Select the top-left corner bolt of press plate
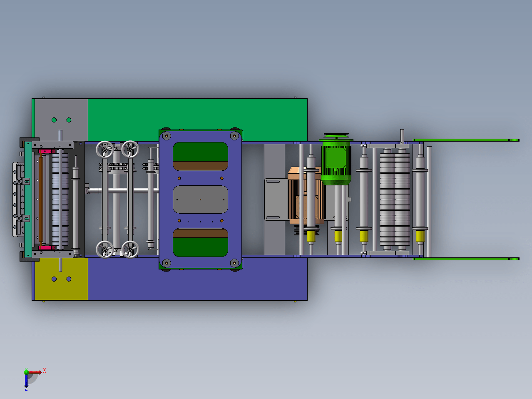The width and height of the screenshot is (532, 399). pos(167,136)
